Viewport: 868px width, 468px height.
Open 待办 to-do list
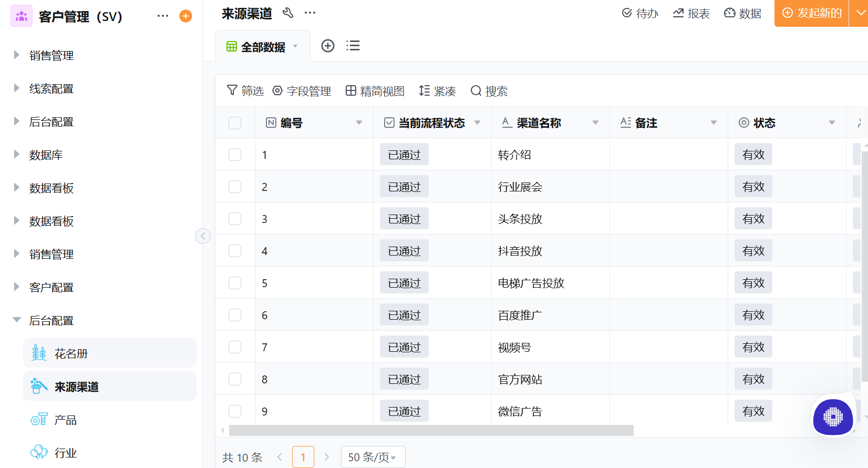640,13
